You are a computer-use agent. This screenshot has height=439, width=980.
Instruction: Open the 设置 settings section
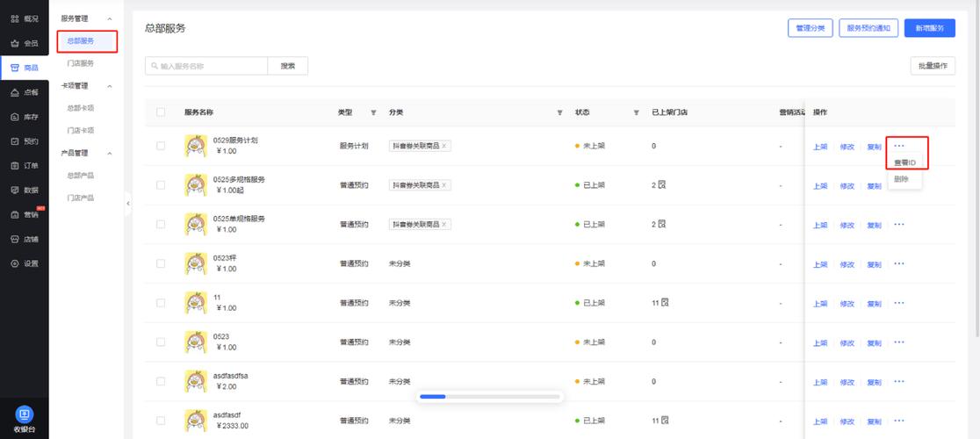coord(25,263)
